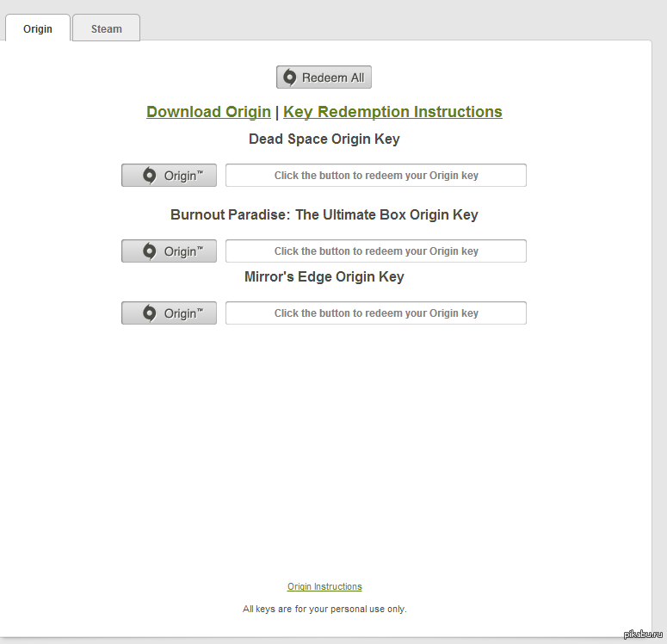
Task: Click the Mirror's Edge key field
Action: (x=376, y=313)
